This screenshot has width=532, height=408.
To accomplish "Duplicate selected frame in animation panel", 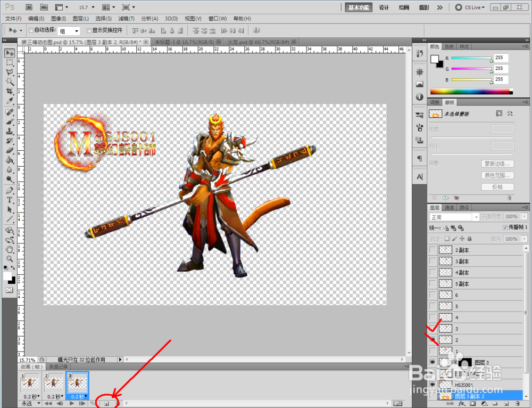I will (x=106, y=403).
